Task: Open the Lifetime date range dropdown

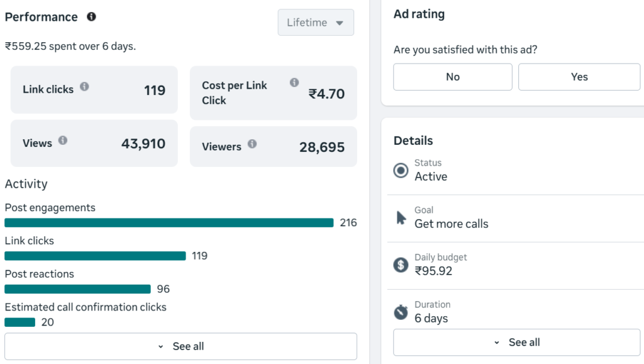Action: pos(316,22)
